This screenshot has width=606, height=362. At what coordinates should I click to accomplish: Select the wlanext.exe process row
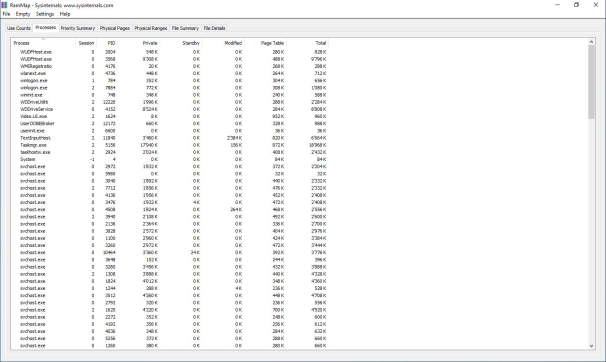pyautogui.click(x=170, y=73)
